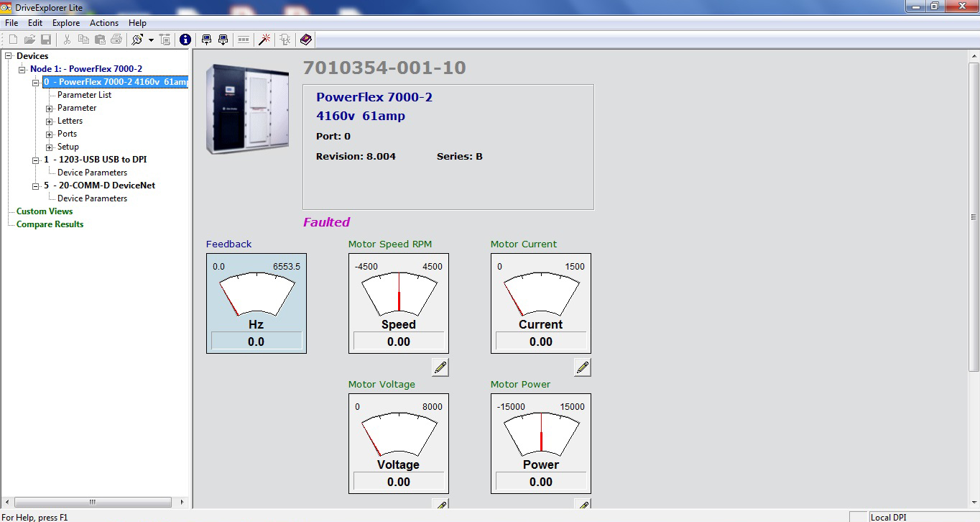Viewport: 980px width, 522px height.
Task: Click the Copy toolbar icon
Action: [83, 40]
